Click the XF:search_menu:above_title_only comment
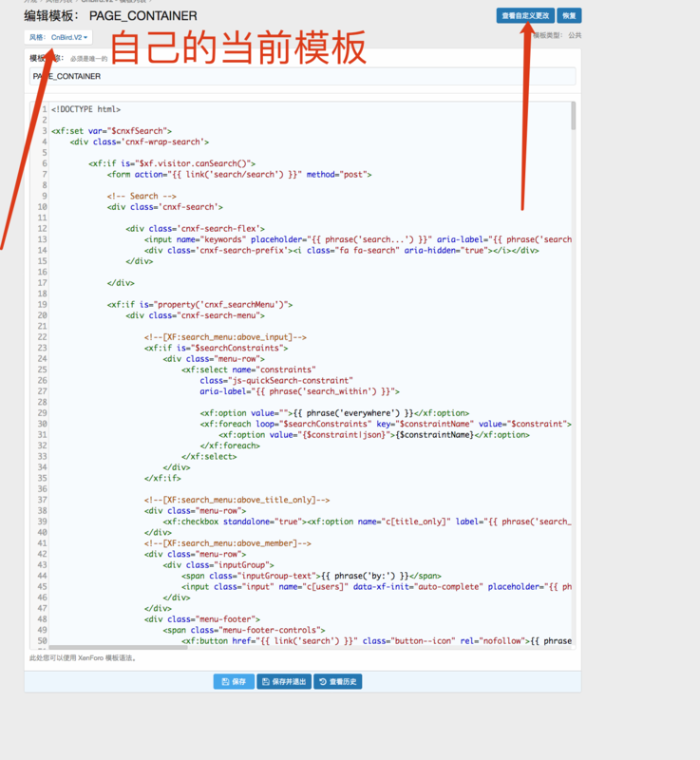700x760 pixels. coord(236,500)
